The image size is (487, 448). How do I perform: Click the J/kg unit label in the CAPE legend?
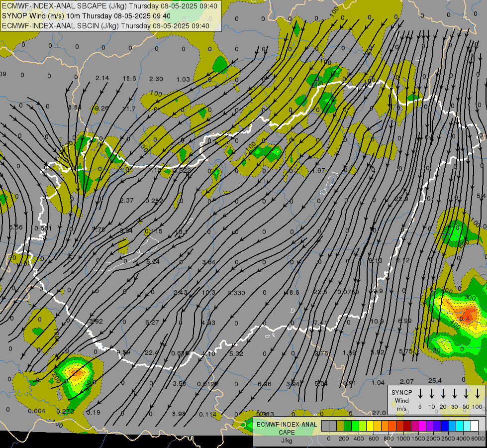(x=287, y=440)
